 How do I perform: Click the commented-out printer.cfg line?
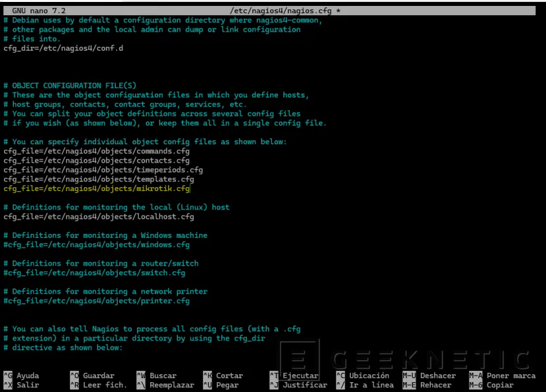pos(96,301)
